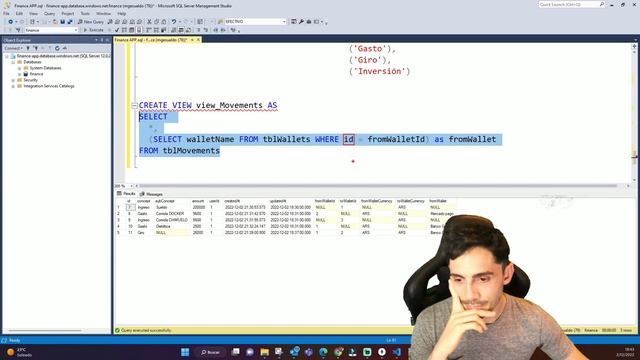Click the editor horizontal scrollbar
640x360 pixels.
(378, 186)
